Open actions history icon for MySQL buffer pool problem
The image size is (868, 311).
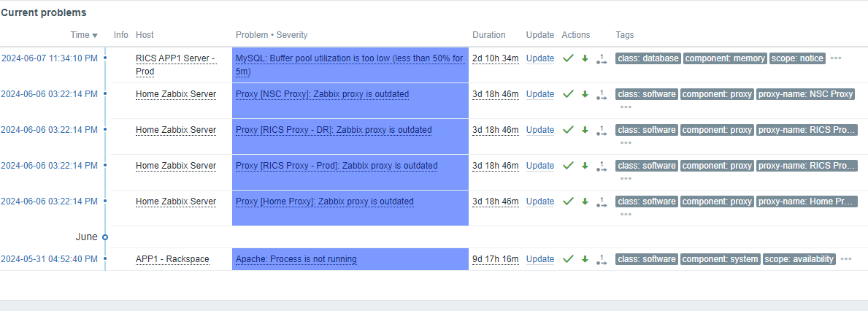(602, 58)
